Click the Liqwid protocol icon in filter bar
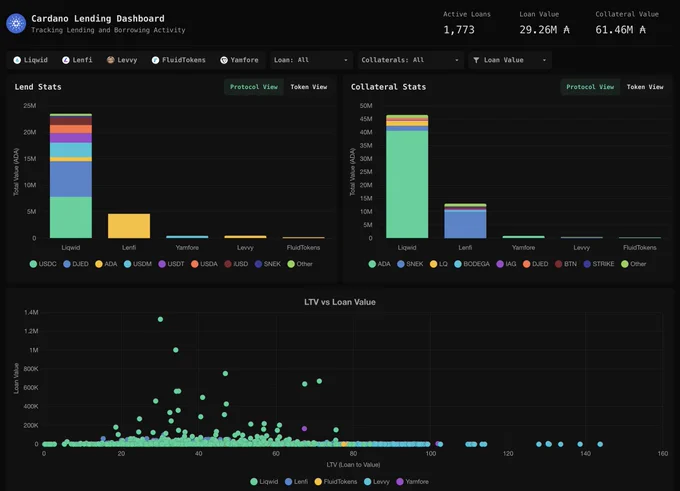680x491 pixels. click(x=17, y=60)
